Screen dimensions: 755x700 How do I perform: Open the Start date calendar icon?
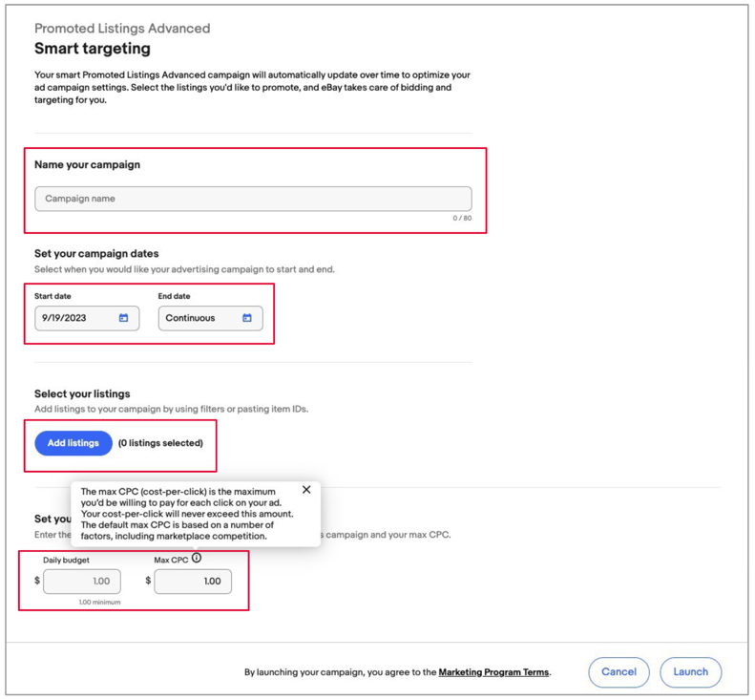(124, 318)
